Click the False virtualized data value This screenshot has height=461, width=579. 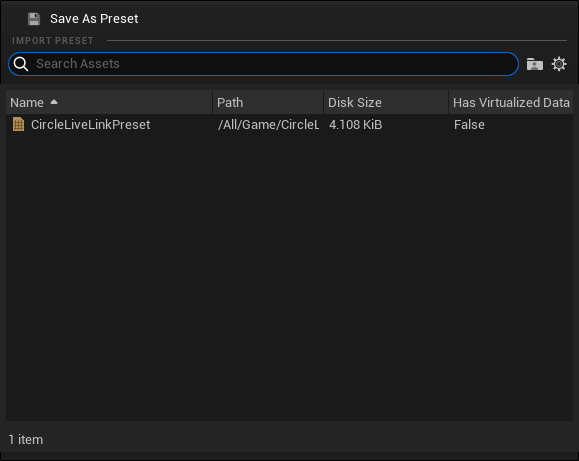[x=469, y=124]
